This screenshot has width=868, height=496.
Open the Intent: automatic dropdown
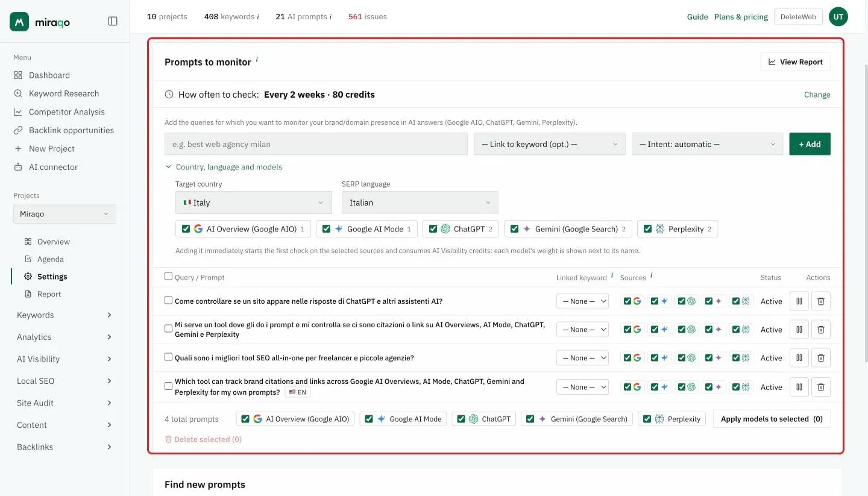707,144
